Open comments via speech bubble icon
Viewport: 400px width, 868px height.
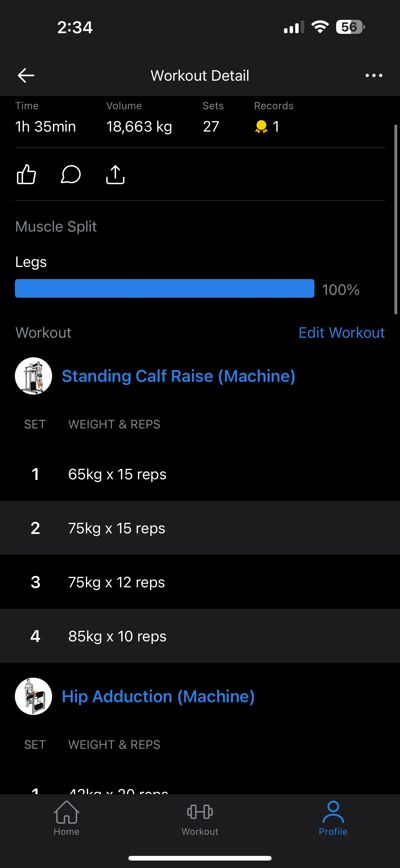point(71,174)
